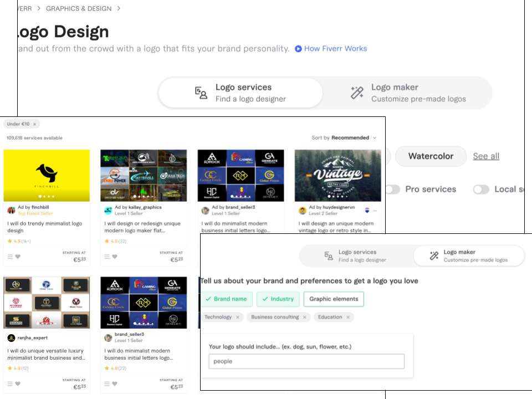The width and height of the screenshot is (532, 399).
Task: Click the '109,618 services available' text
Action: [x=34, y=138]
